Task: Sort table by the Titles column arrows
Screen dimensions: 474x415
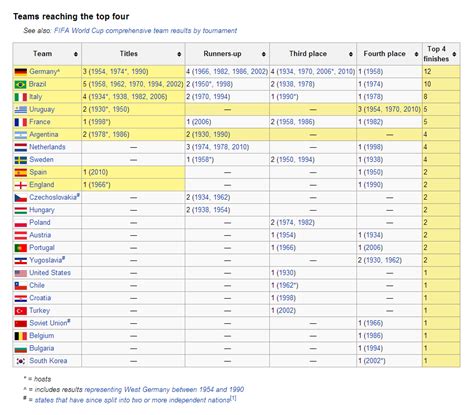Action: 179,54
